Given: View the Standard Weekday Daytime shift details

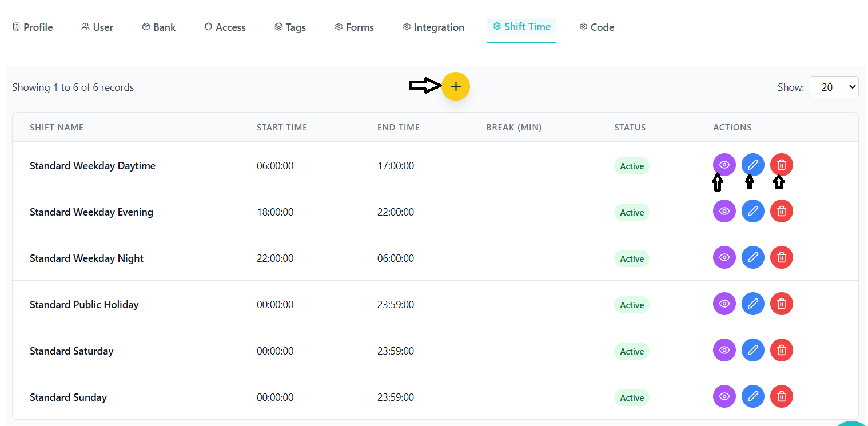Looking at the screenshot, I should point(724,165).
